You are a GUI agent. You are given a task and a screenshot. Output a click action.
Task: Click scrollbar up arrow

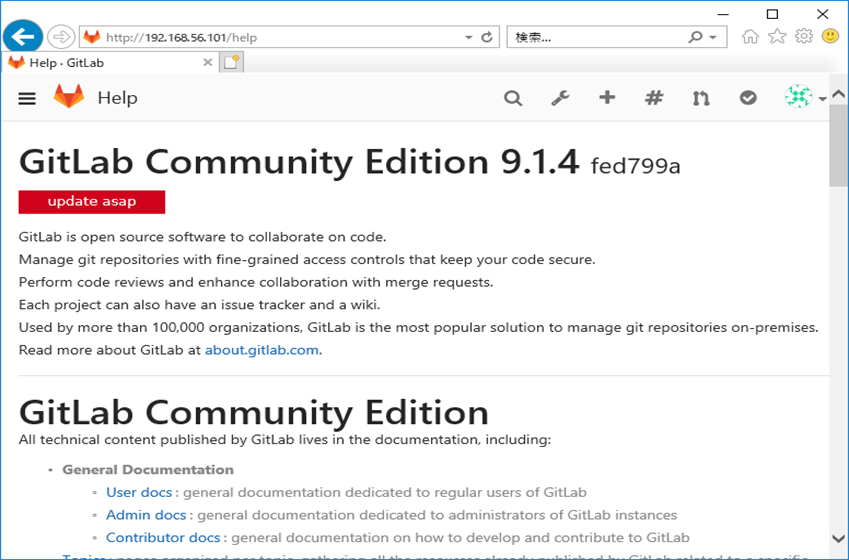(x=838, y=94)
